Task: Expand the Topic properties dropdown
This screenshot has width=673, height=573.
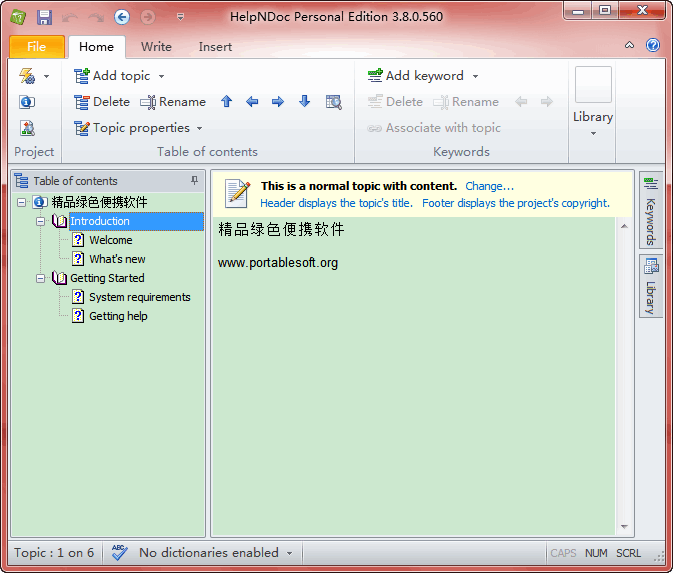Action: pos(199,128)
